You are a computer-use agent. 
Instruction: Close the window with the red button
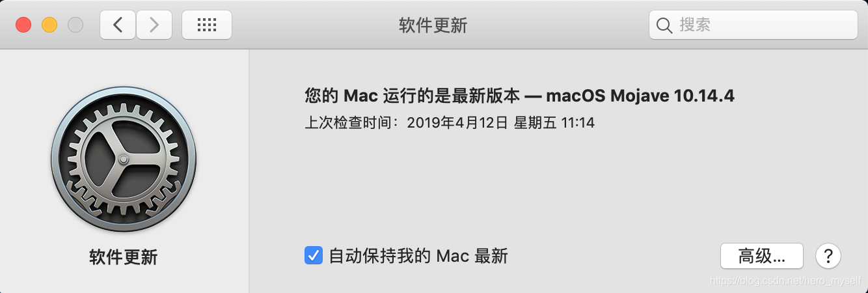click(23, 25)
